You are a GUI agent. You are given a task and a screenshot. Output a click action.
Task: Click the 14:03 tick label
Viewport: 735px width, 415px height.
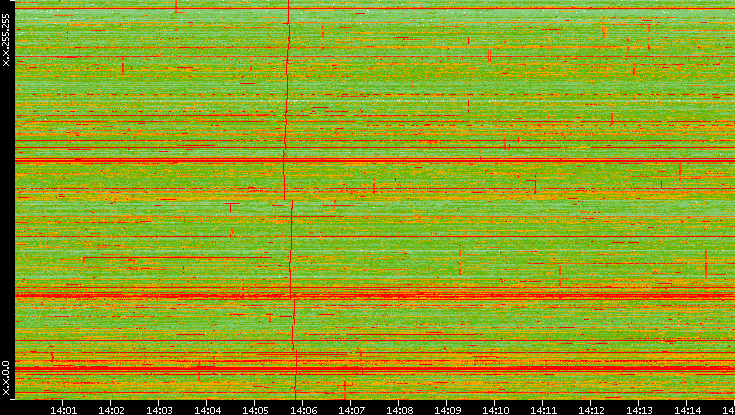coord(159,410)
